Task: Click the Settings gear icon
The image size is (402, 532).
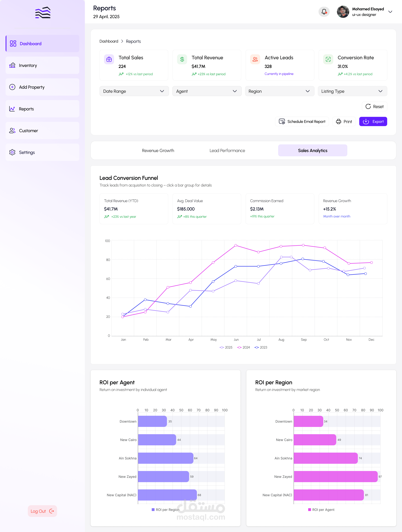Action: [x=12, y=152]
